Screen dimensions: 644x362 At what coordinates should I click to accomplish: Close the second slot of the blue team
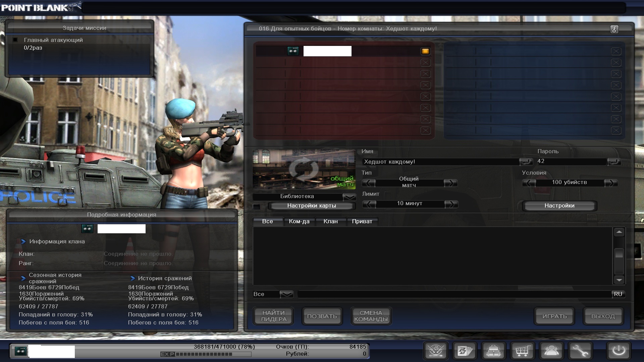point(616,63)
